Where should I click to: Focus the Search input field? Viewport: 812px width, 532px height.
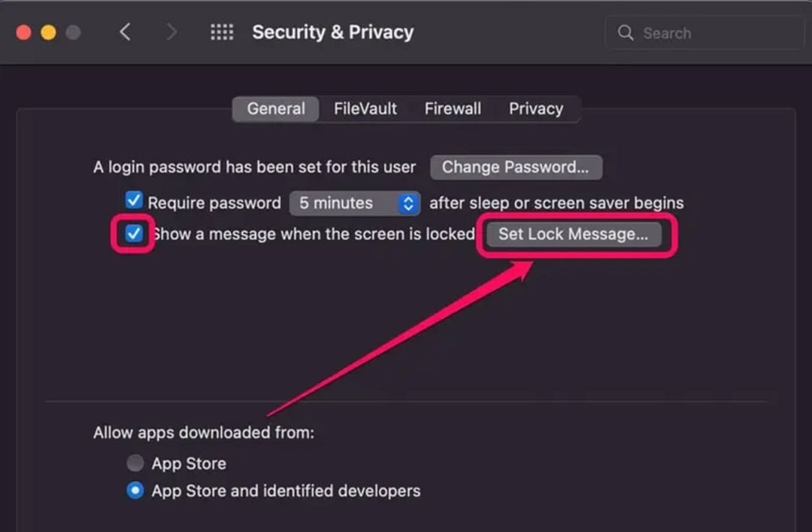704,32
